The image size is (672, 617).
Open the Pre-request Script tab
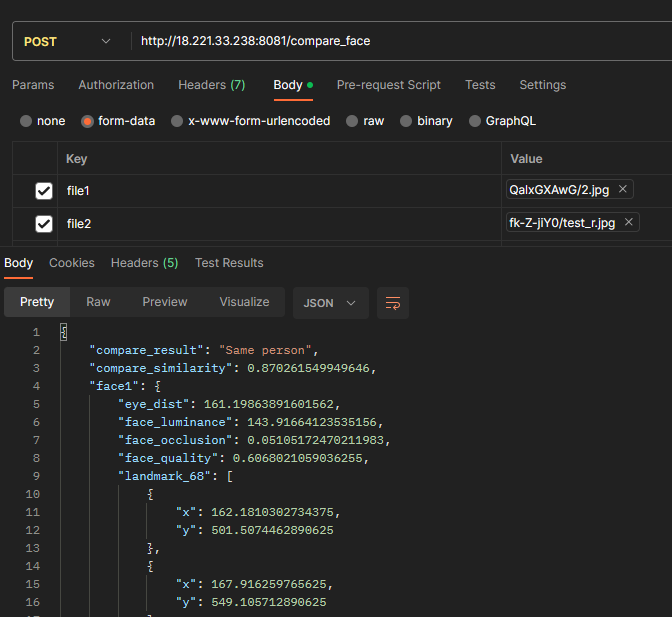pyautogui.click(x=388, y=85)
